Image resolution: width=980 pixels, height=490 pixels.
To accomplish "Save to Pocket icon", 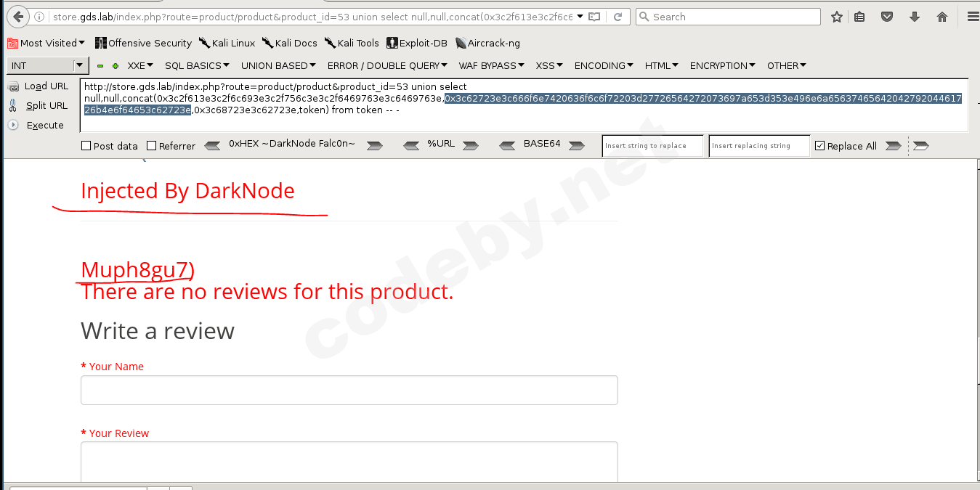I will click(x=887, y=17).
